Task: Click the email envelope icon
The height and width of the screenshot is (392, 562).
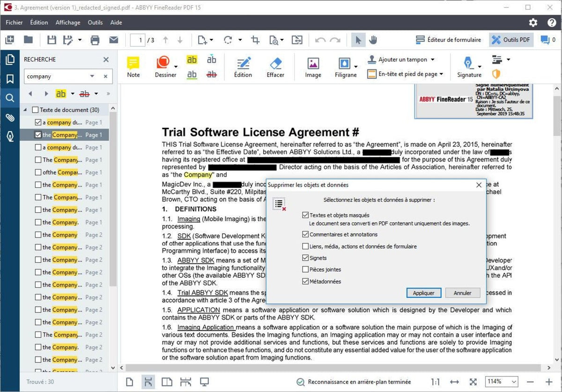Action: [x=113, y=40]
